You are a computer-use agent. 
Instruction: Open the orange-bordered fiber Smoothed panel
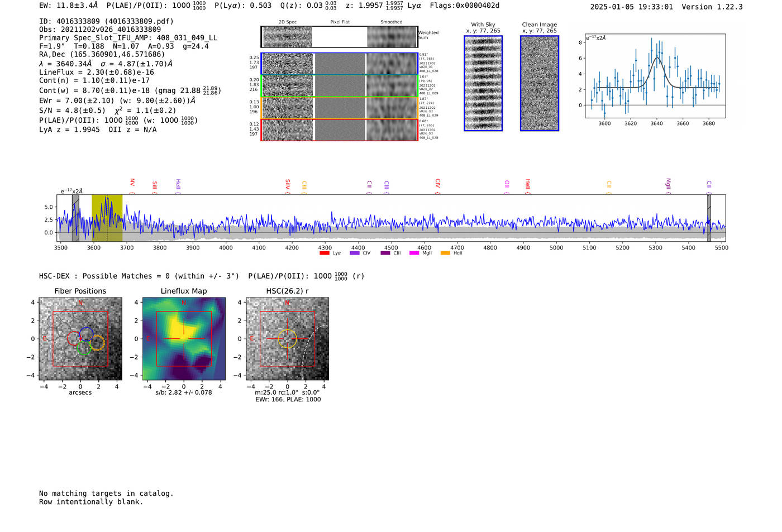(392, 108)
